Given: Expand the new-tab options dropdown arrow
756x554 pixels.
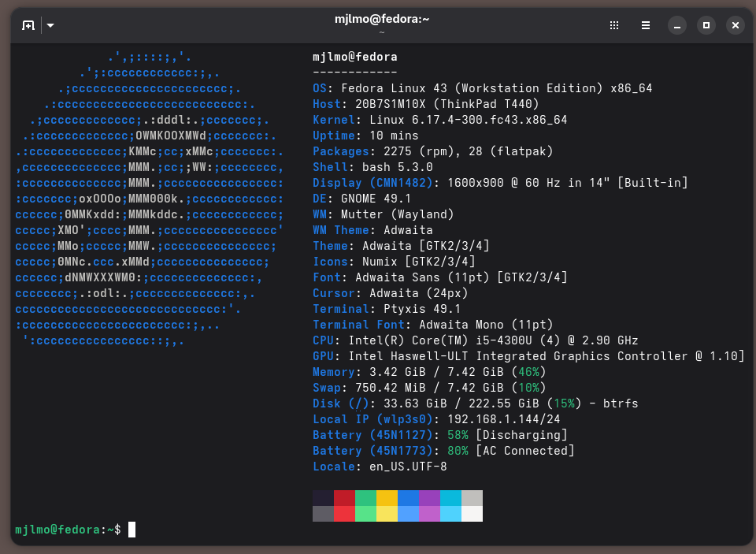Looking at the screenshot, I should pyautogui.click(x=50, y=25).
